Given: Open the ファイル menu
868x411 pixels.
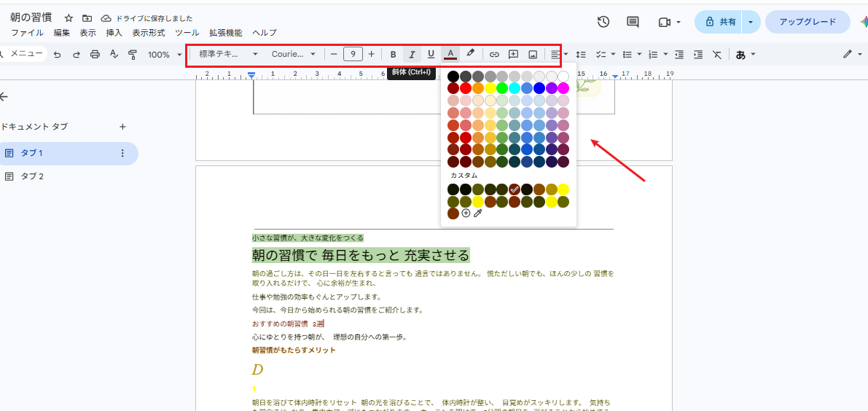Looking at the screenshot, I should pyautogui.click(x=27, y=33).
